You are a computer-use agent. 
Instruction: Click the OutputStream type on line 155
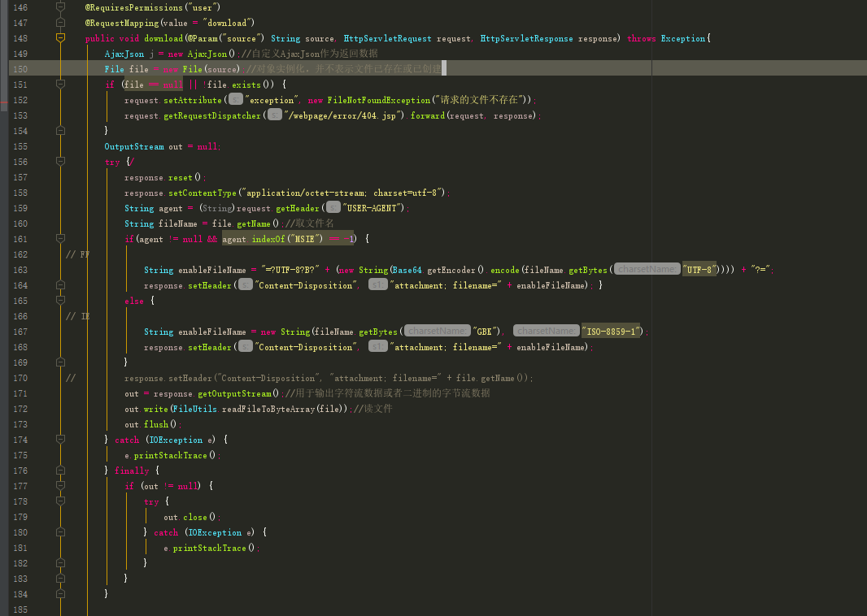tap(134, 146)
